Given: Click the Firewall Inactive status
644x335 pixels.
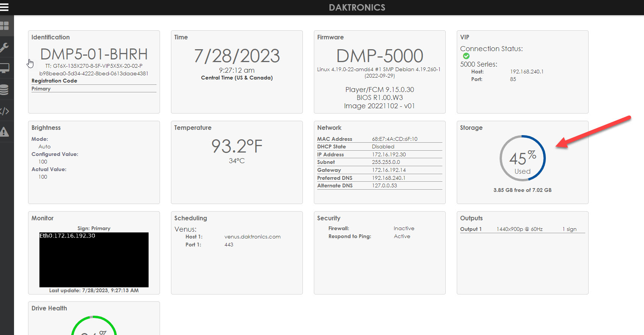Looking at the screenshot, I should coord(404,228).
